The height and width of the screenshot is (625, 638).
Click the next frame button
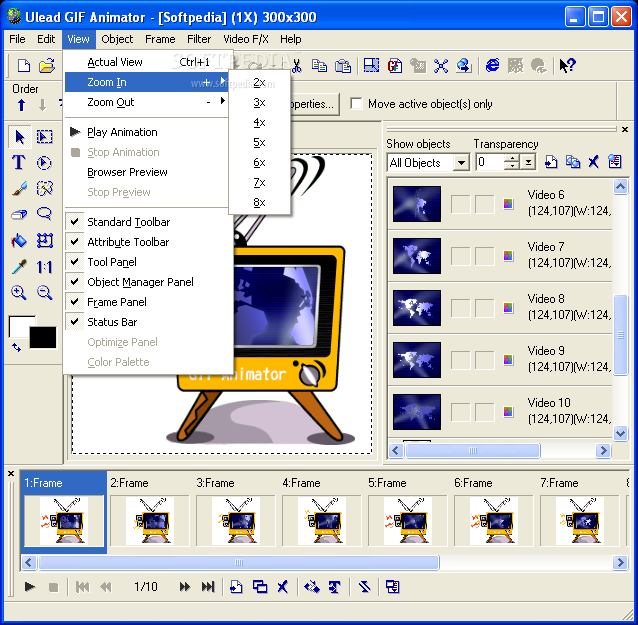click(x=184, y=587)
